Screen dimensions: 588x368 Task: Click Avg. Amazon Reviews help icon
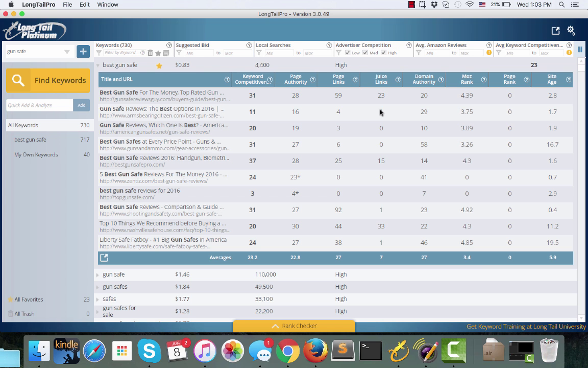pos(489,45)
